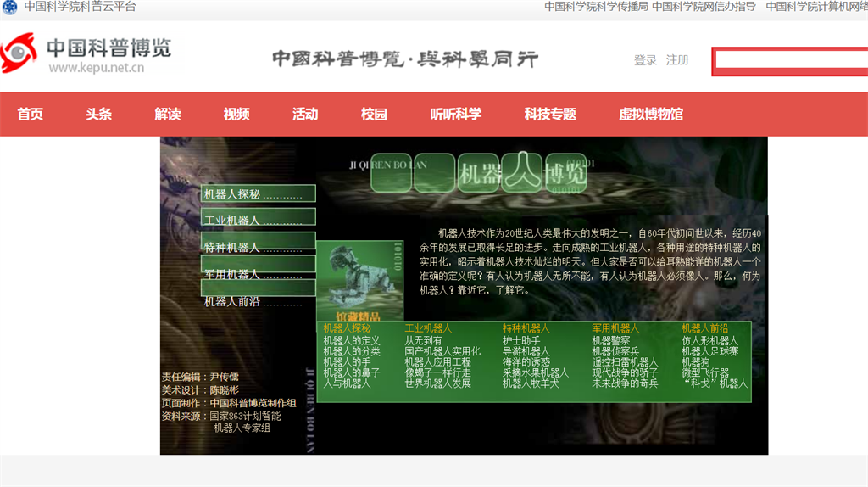
Task: Open the 机器人前沿 sidebar entry
Action: point(258,301)
